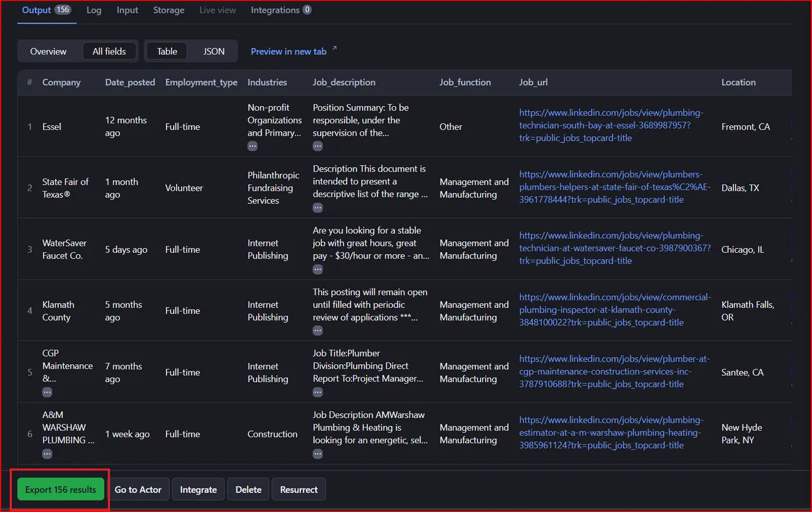
Task: Click the 'Dallas, TX' location cell
Action: (x=740, y=188)
